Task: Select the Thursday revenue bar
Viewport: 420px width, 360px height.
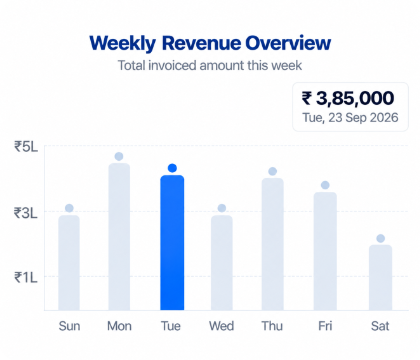Action: [273, 244]
